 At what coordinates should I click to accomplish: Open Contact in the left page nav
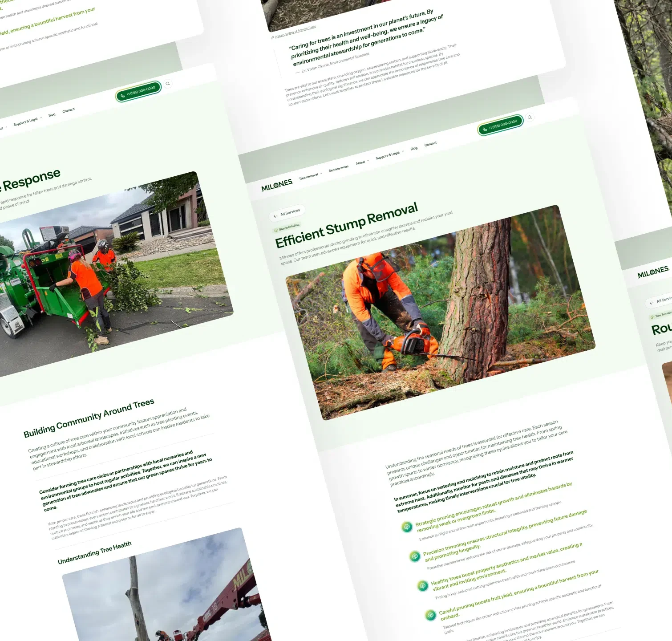tap(69, 110)
